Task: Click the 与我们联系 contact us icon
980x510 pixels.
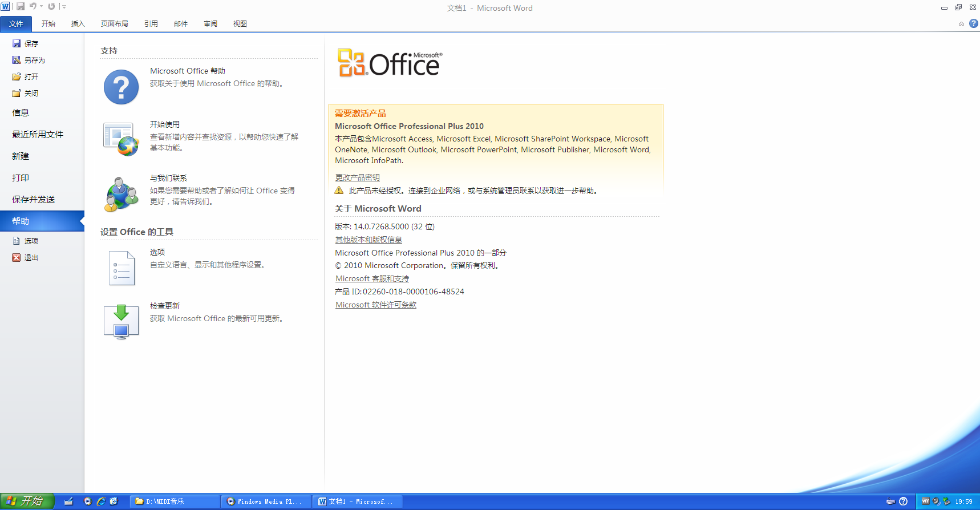Action: coord(121,194)
